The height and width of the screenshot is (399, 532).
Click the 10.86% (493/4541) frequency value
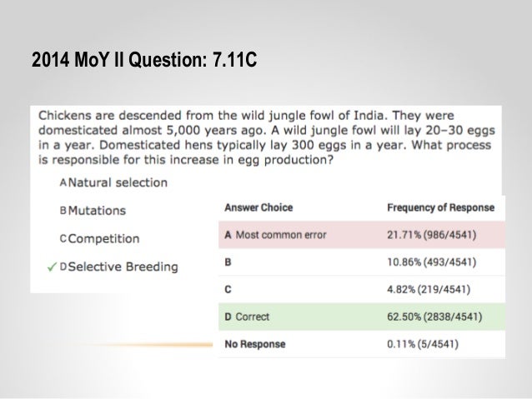(432, 262)
